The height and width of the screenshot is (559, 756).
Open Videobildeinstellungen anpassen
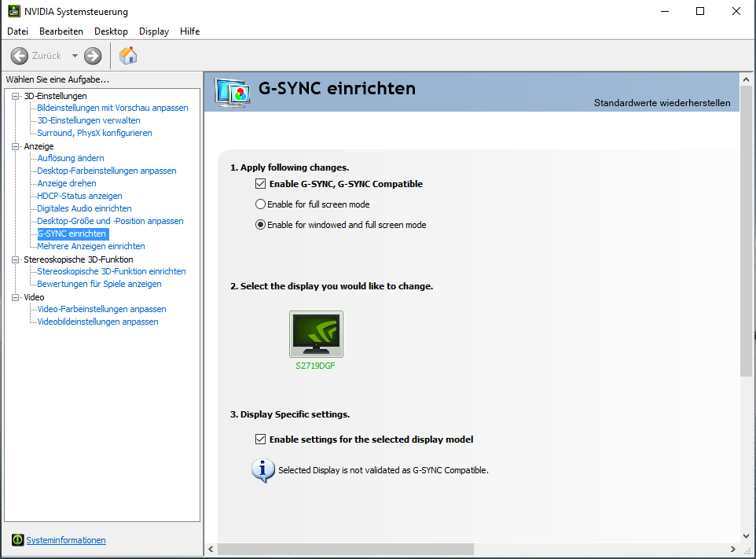[x=98, y=322]
